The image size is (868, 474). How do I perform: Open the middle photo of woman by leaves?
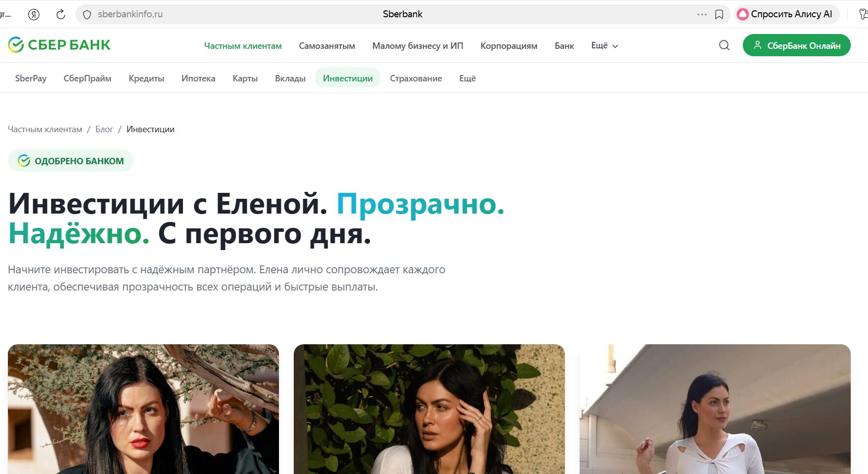click(x=429, y=409)
